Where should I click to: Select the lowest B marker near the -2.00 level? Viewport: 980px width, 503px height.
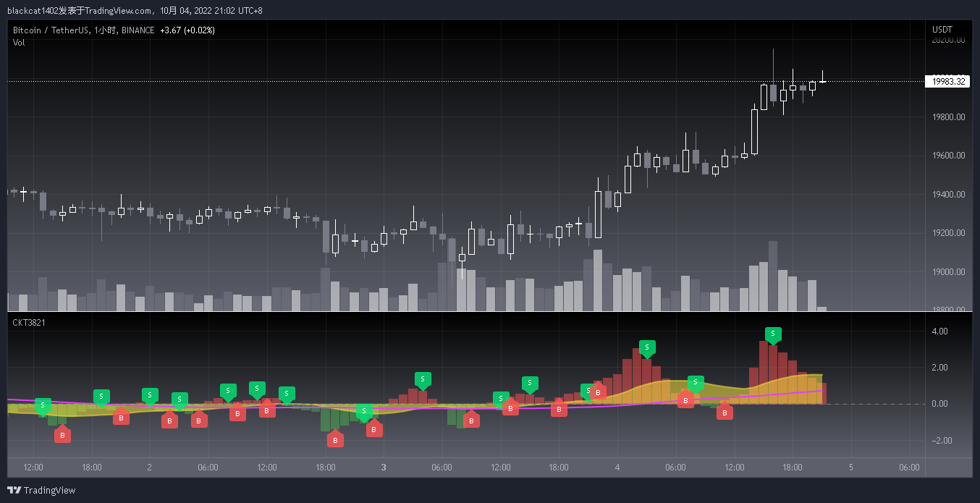point(334,439)
